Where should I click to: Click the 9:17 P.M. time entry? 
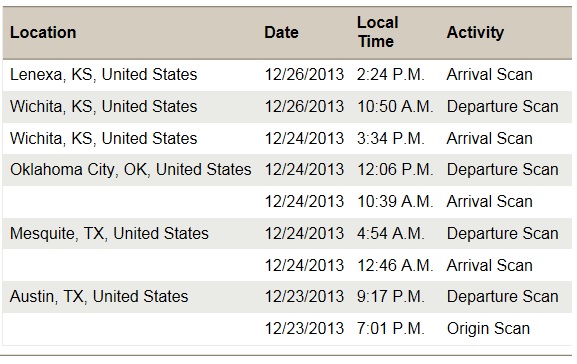[390, 297]
